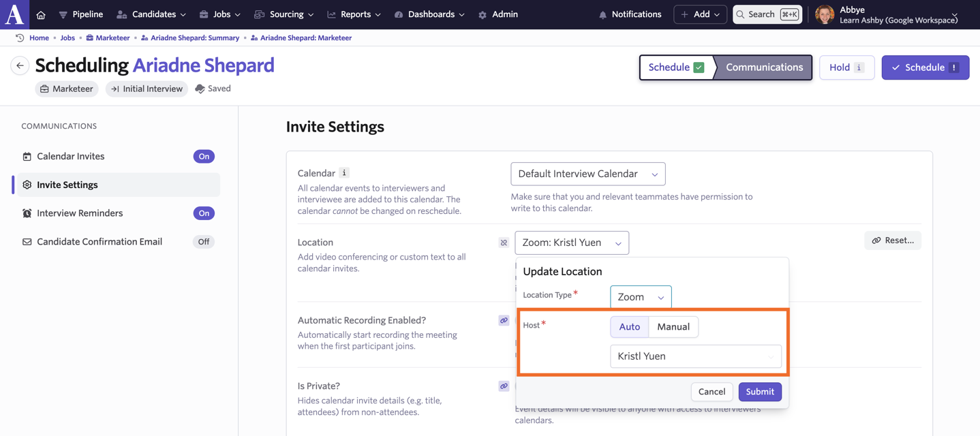Toggle Calendar Invites On switch
The height and width of the screenshot is (436, 980).
pos(204,157)
